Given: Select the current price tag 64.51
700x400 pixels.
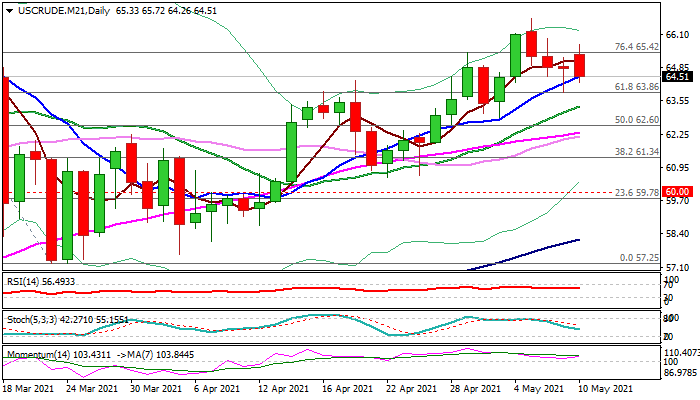Looking at the screenshot, I should click(x=678, y=76).
